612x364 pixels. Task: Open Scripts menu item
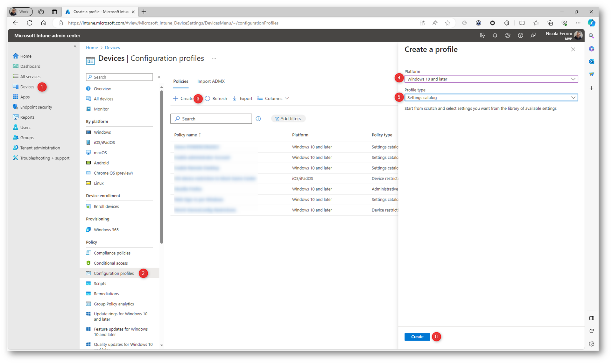(96, 283)
